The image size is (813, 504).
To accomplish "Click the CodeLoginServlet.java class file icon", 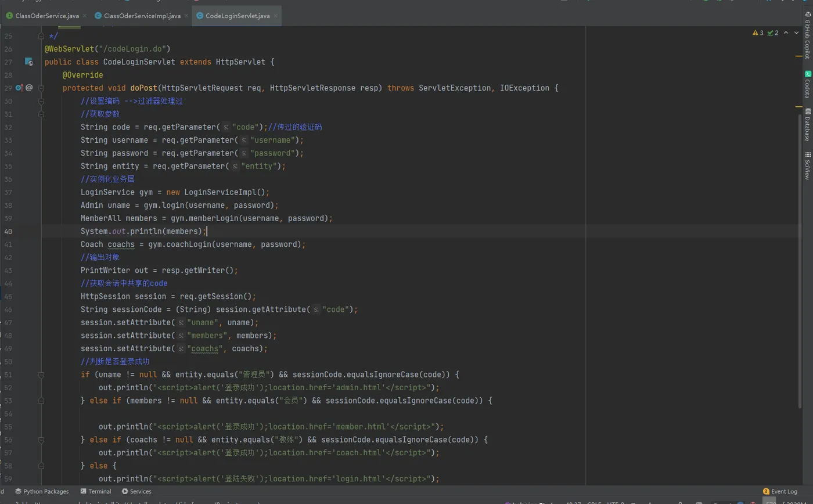I will 199,16.
